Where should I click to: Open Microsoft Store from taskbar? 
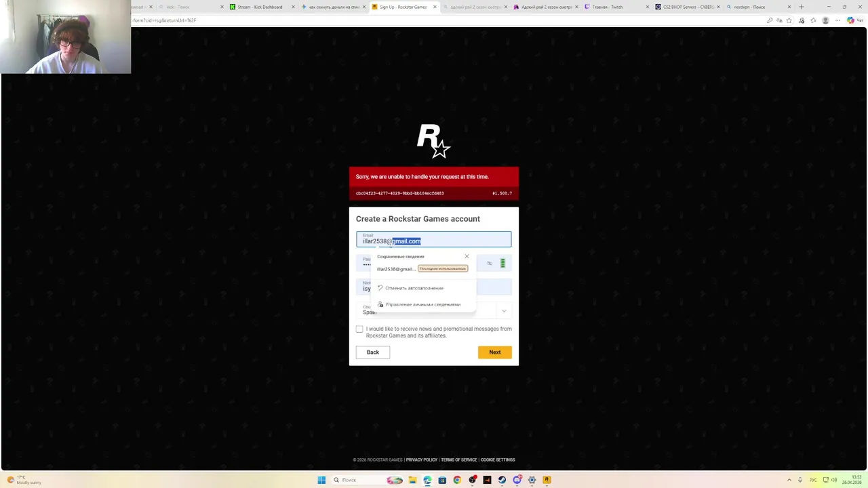(442, 480)
